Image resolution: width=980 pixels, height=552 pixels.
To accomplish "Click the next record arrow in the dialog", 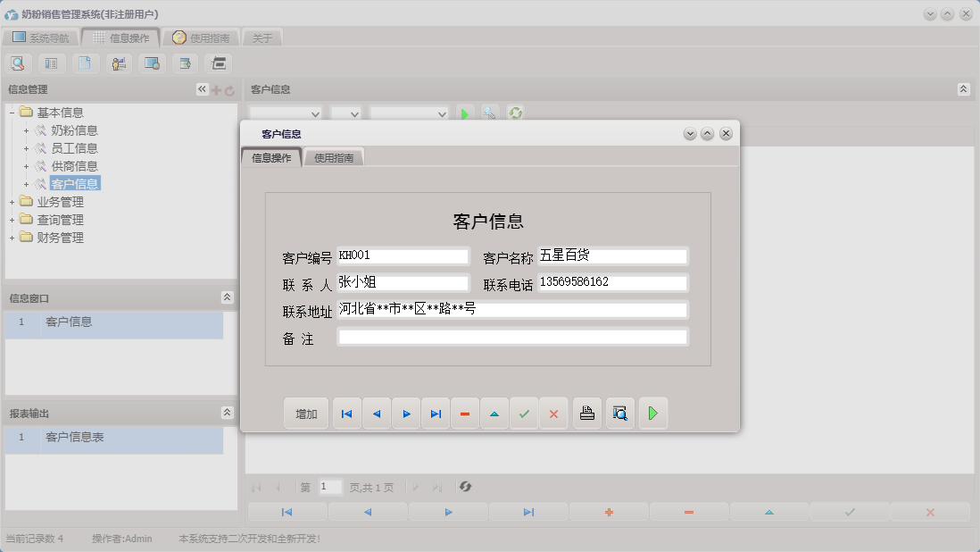I will (406, 413).
